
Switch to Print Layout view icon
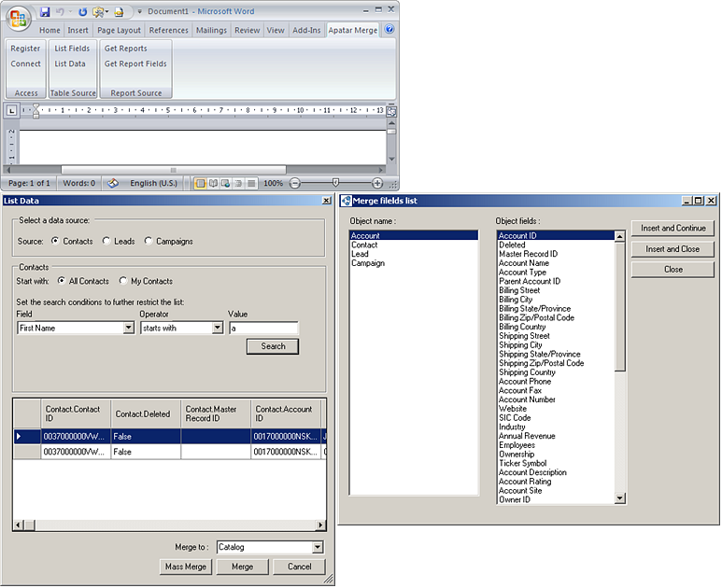coord(200,183)
